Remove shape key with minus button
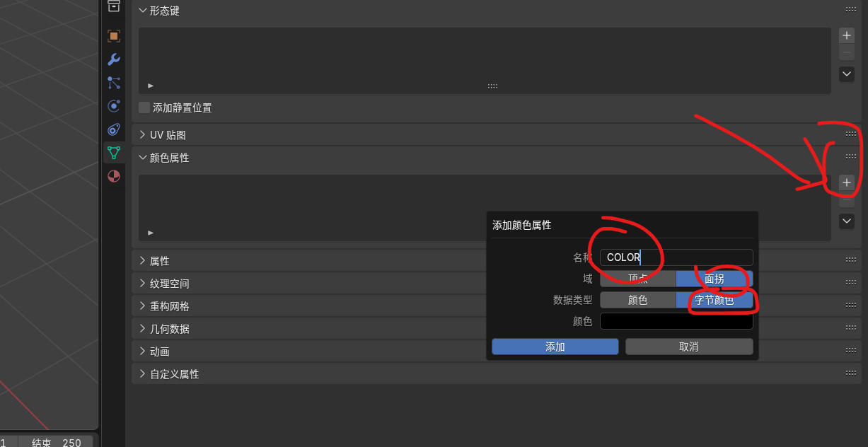The image size is (868, 447). coord(847,52)
